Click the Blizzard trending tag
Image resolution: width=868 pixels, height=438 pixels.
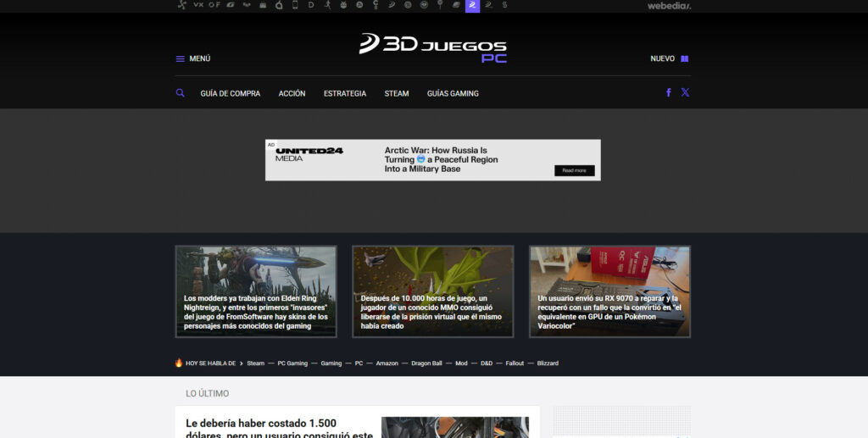548,363
